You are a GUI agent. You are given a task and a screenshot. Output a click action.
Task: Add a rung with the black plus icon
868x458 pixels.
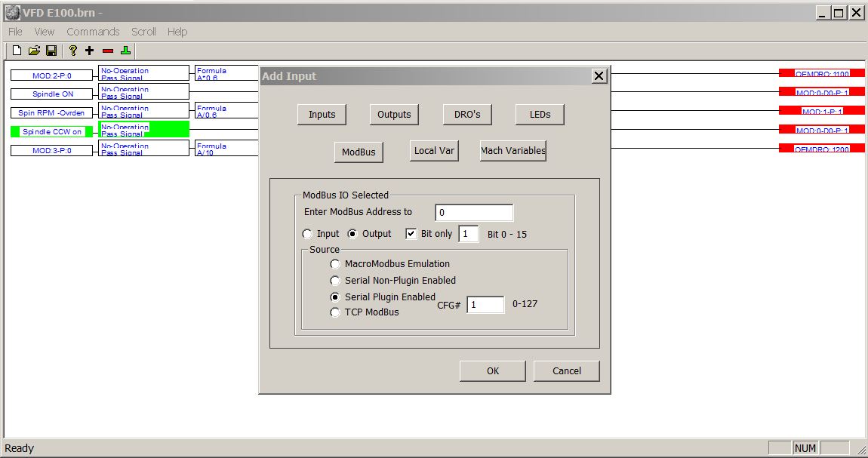(90, 51)
